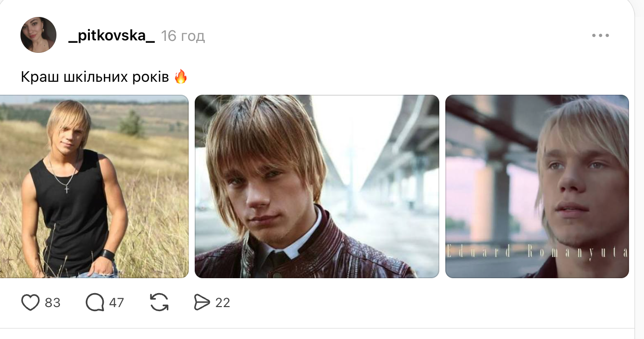Click the share count 22

click(223, 303)
